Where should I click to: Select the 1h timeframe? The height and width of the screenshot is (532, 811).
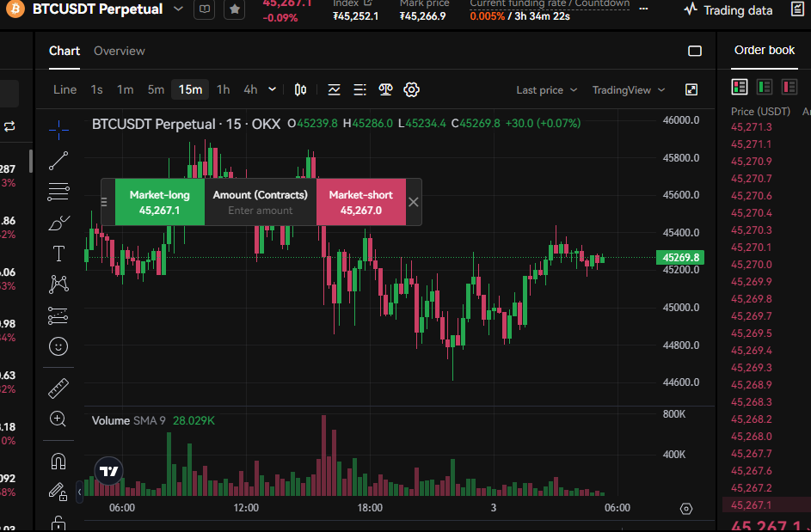[223, 89]
